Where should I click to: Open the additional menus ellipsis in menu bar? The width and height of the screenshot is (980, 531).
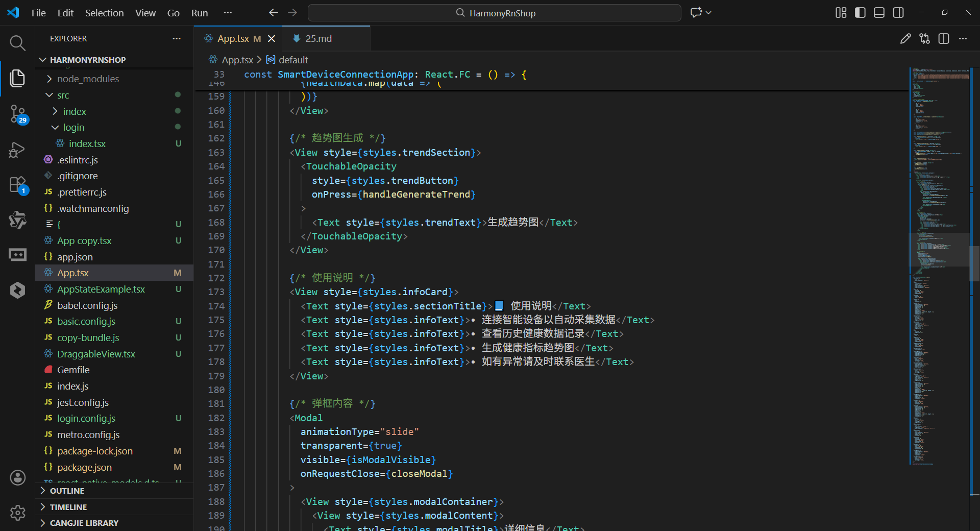pyautogui.click(x=228, y=13)
